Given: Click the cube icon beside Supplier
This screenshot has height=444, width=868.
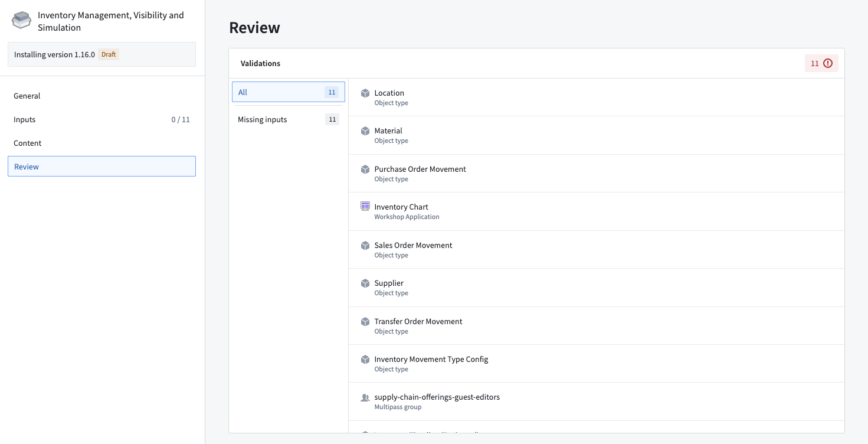Looking at the screenshot, I should click(365, 283).
